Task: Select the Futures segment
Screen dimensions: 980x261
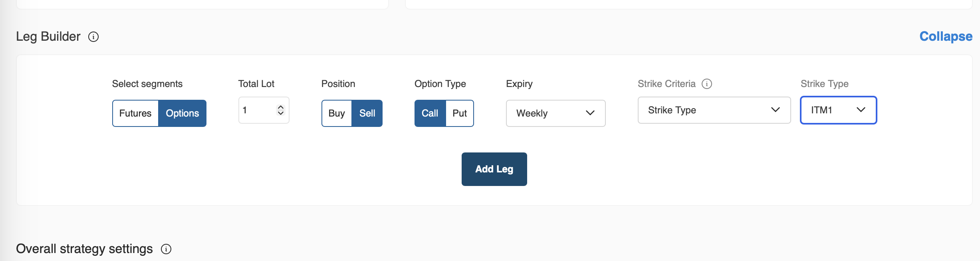Action: click(135, 113)
